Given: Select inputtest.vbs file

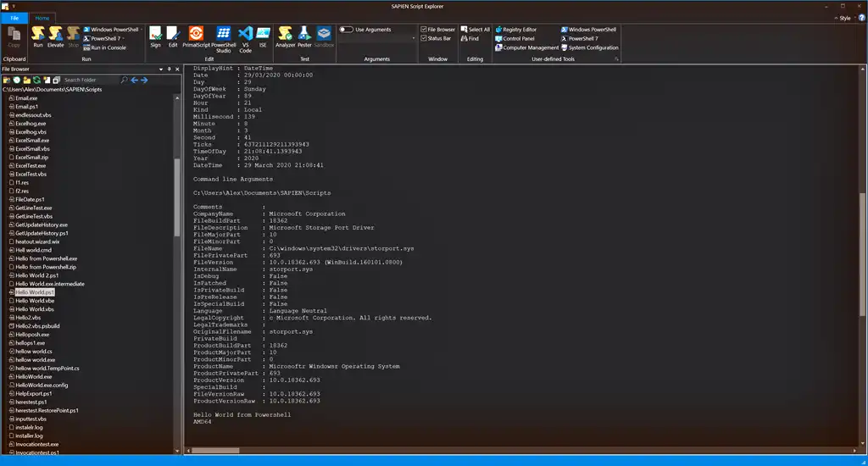Looking at the screenshot, I should pyautogui.click(x=31, y=419).
